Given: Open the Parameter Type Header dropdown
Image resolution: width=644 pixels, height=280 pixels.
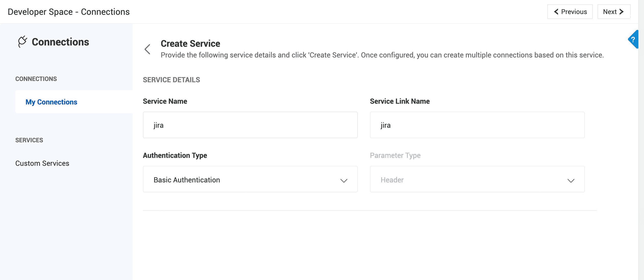Looking at the screenshot, I should [477, 179].
